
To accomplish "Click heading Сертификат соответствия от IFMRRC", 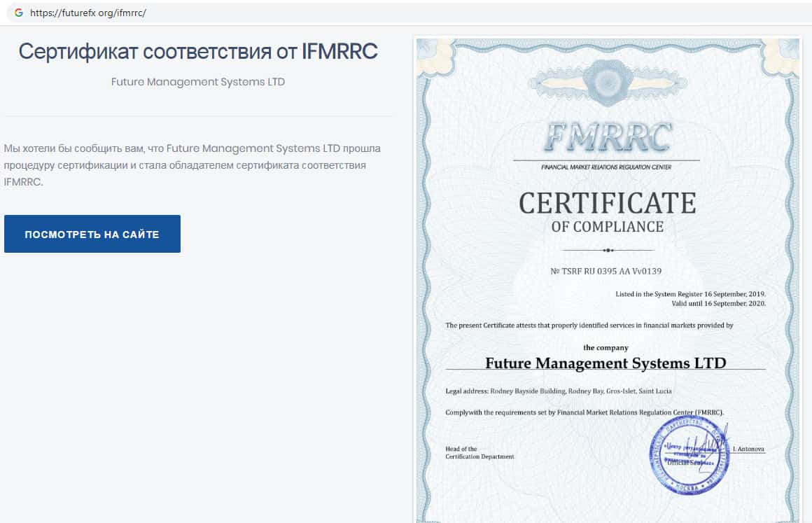I will pyautogui.click(x=198, y=52).
